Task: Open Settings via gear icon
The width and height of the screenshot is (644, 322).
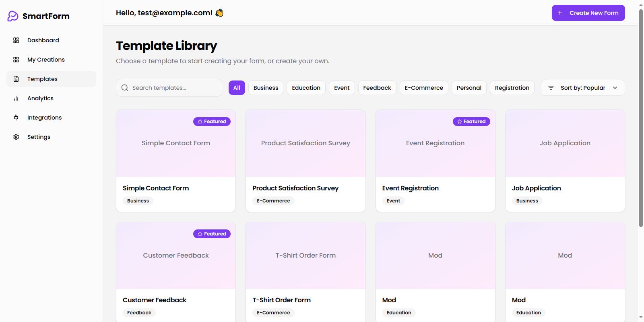Action: (16, 137)
